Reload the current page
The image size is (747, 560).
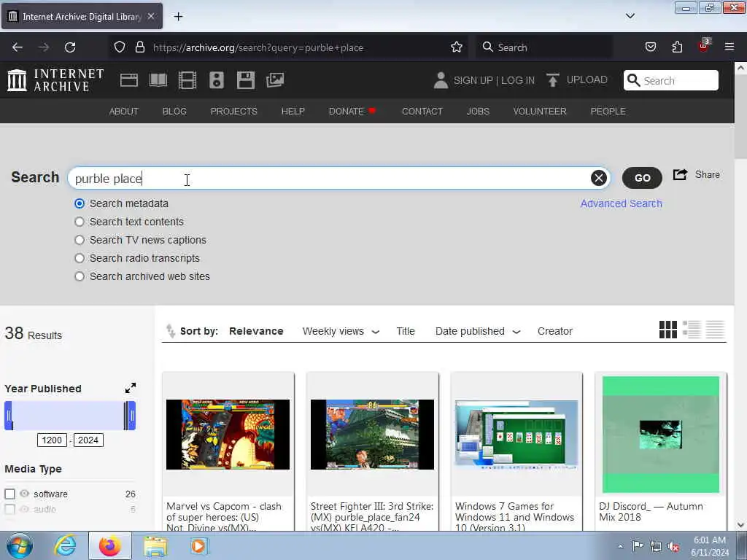tap(70, 47)
